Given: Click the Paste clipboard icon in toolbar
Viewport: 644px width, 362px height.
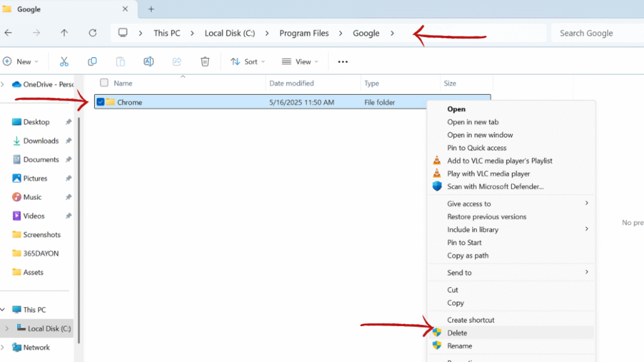Looking at the screenshot, I should point(120,62).
